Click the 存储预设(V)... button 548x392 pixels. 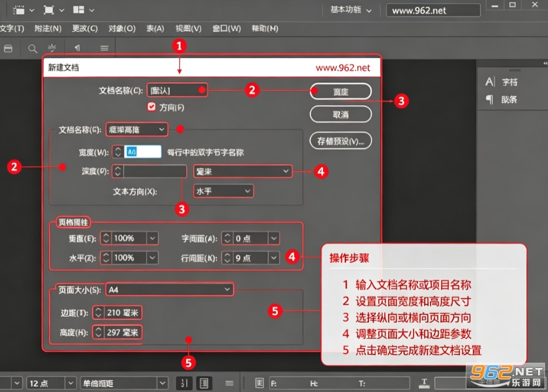click(341, 141)
